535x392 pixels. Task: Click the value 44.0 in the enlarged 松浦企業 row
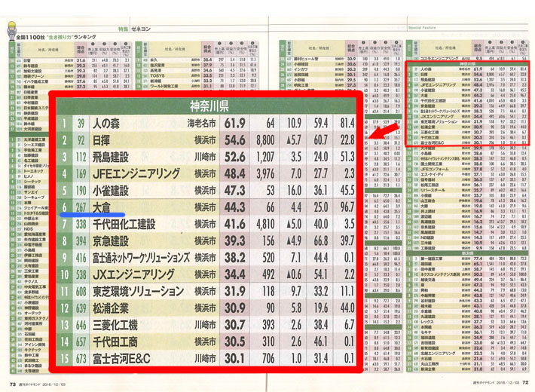tap(347, 308)
